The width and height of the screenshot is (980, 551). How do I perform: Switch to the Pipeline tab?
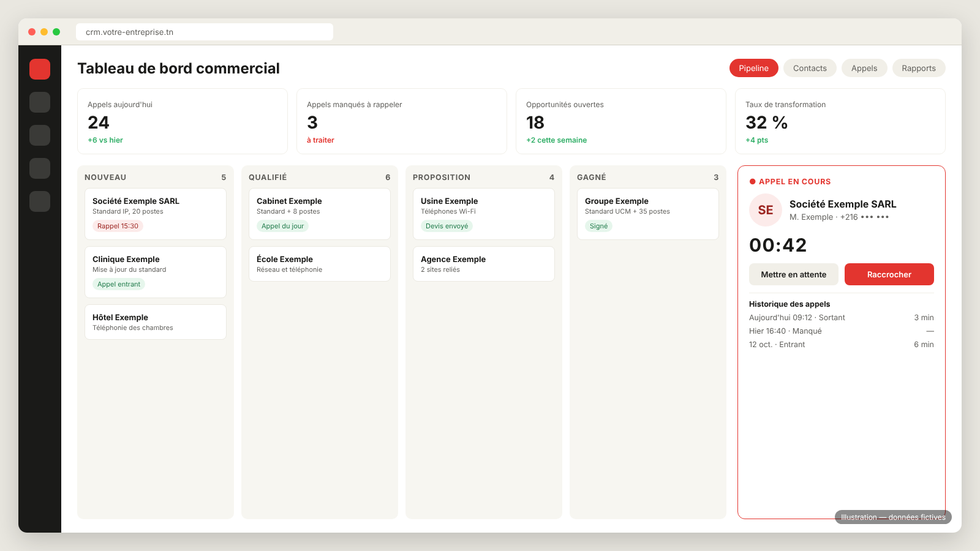(x=753, y=68)
